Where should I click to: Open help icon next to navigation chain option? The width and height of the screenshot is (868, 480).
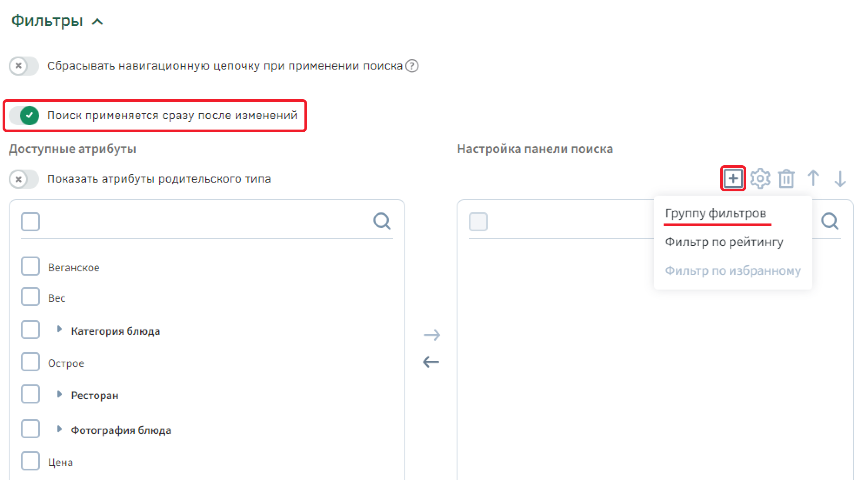(412, 66)
